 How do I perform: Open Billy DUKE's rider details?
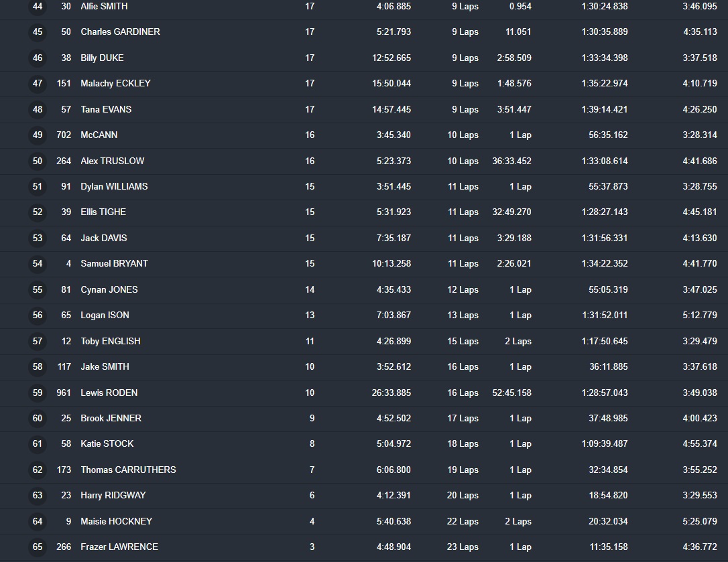click(x=102, y=58)
